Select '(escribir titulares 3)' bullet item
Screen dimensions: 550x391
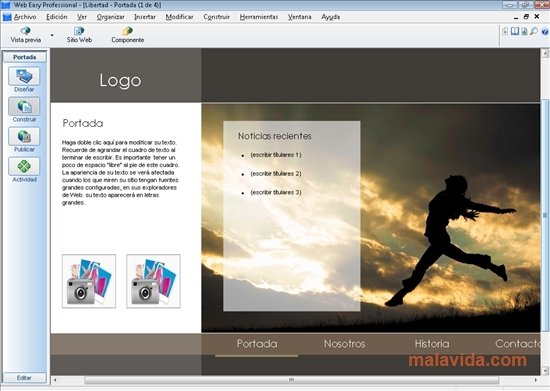point(276,193)
